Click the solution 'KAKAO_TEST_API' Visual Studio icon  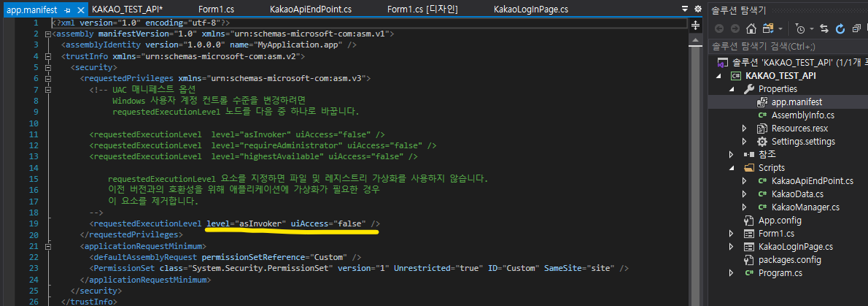[721, 63]
